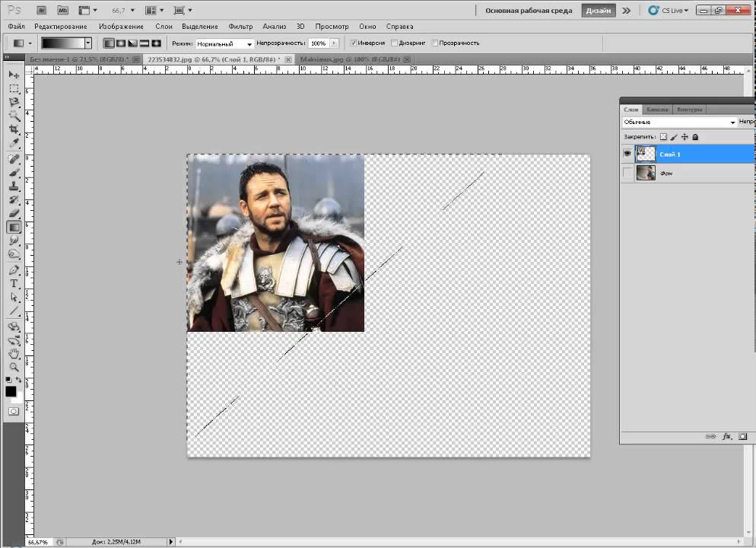
Task: Open the Файл menu
Action: [x=17, y=27]
